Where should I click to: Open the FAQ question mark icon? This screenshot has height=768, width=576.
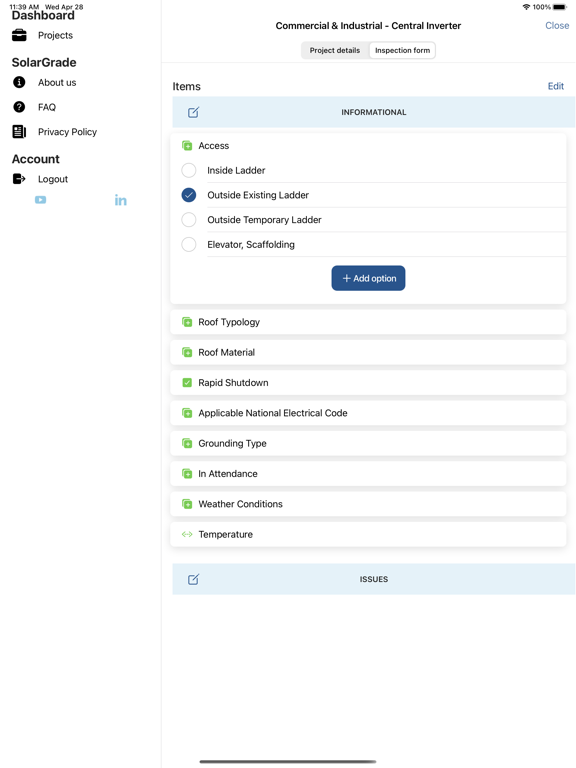(19, 107)
